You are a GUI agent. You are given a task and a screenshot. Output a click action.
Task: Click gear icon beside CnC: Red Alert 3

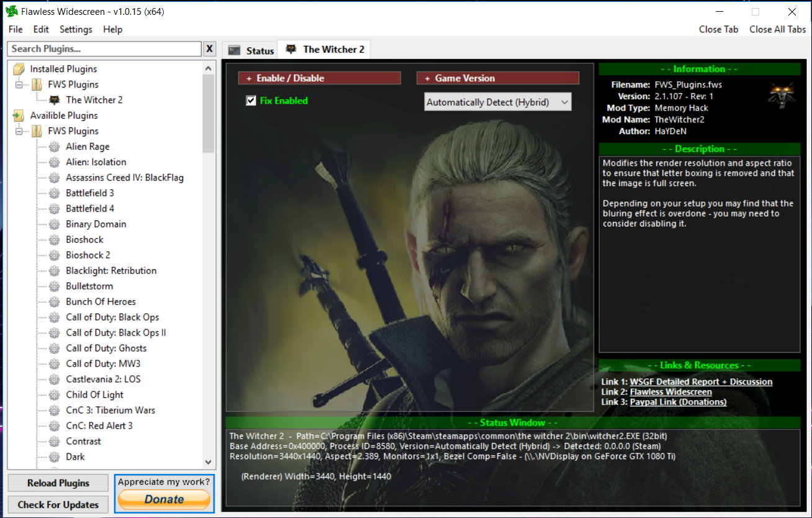point(55,426)
